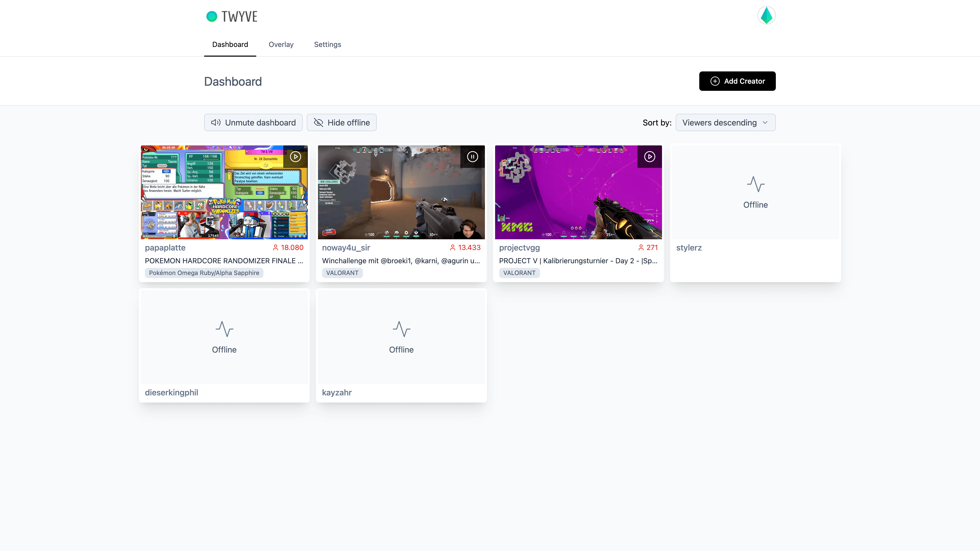Click the plus icon in Add Creator
The width and height of the screenshot is (980, 551).
[x=716, y=81]
